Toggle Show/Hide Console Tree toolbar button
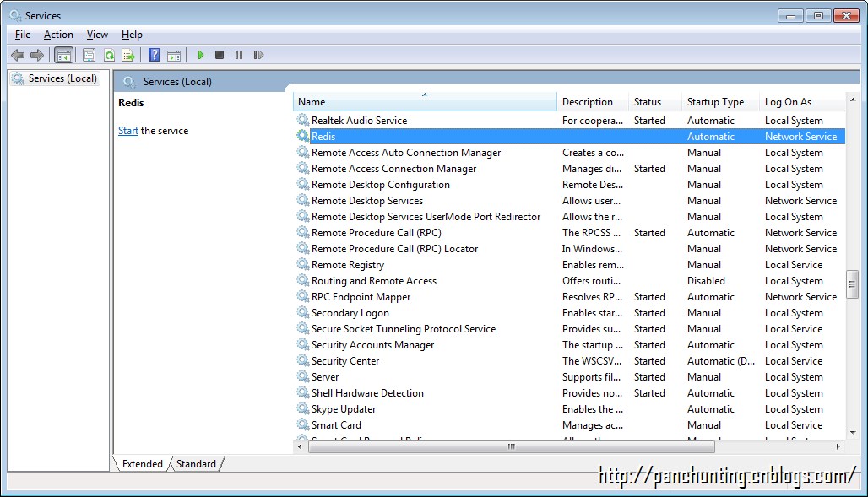Image resolution: width=868 pixels, height=497 pixels. (x=63, y=55)
